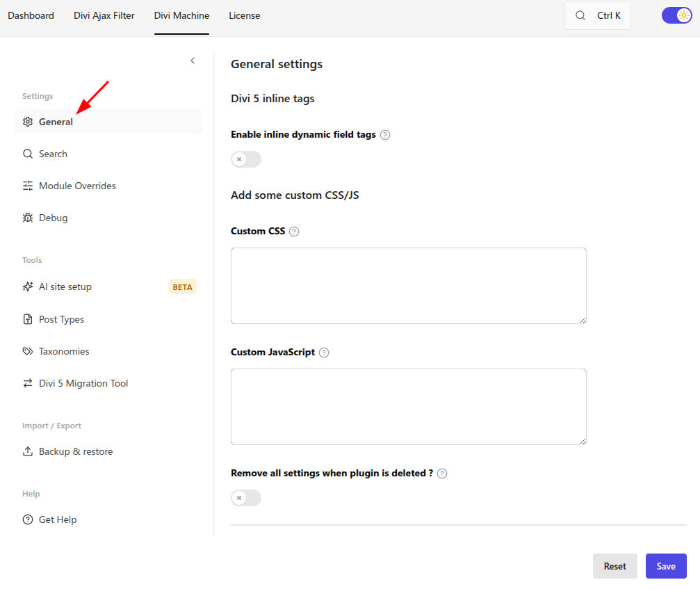This screenshot has height=589, width=700.
Task: Click the Custom JavaScript textarea resize handle
Action: point(583,441)
